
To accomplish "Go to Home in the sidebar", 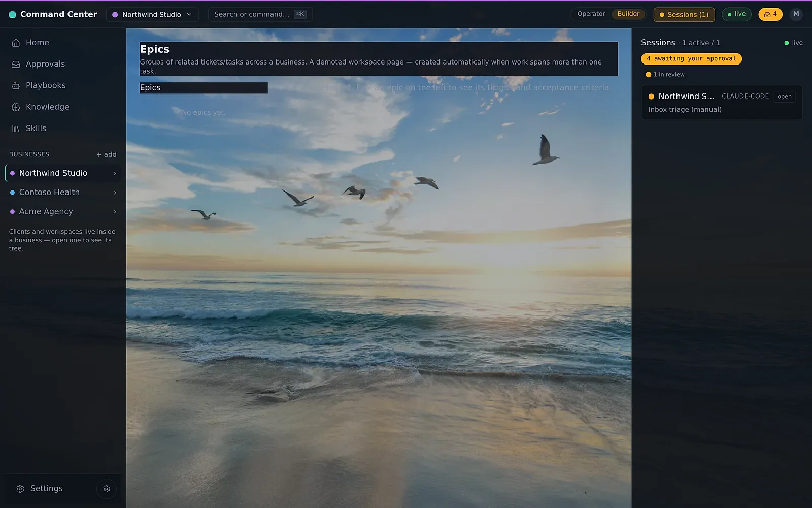I will pyautogui.click(x=63, y=43).
